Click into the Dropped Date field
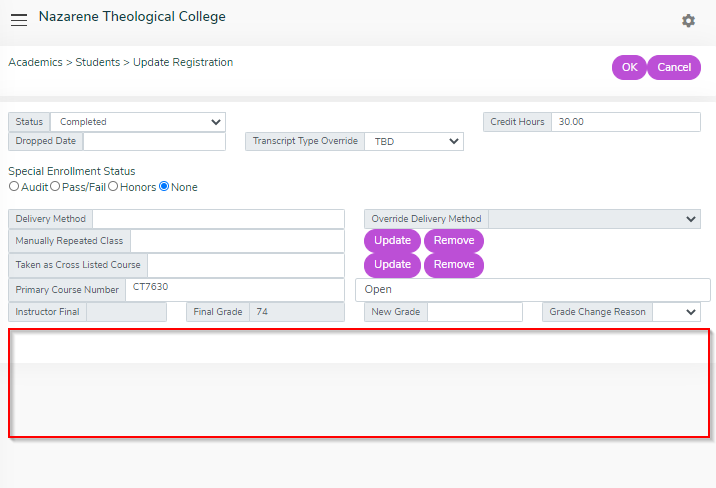Screen dimensions: 716x488 [154, 141]
